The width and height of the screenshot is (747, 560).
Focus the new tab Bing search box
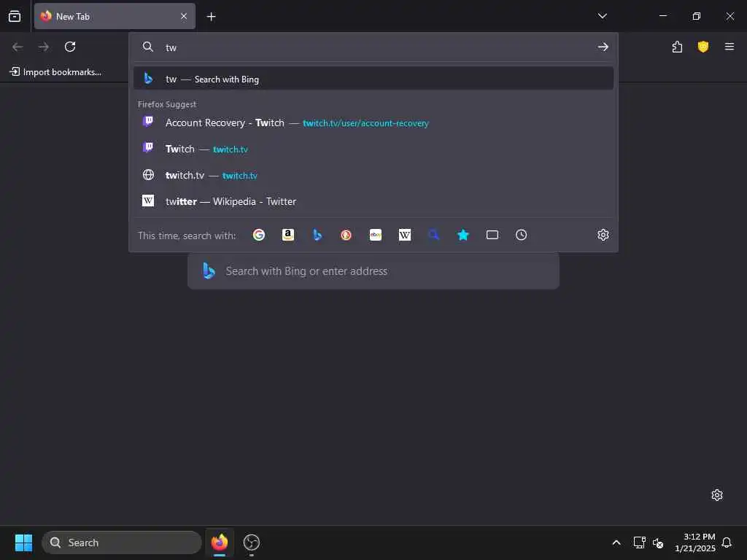coord(373,271)
